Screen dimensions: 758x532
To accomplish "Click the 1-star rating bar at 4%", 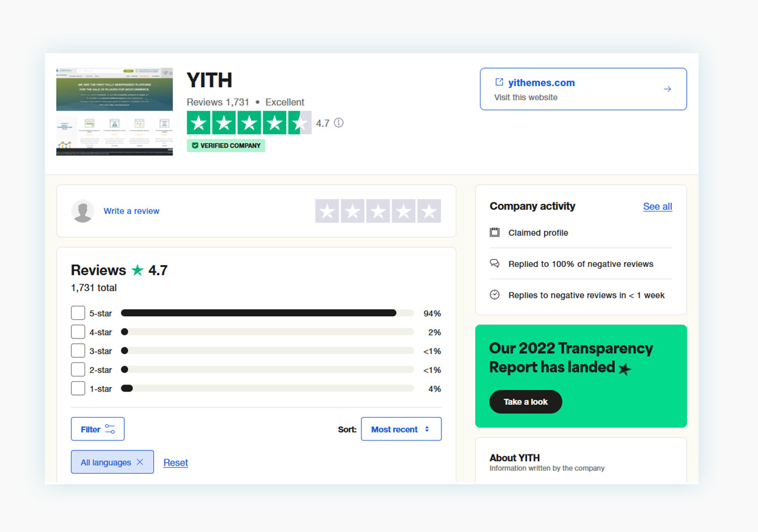I will (x=267, y=389).
